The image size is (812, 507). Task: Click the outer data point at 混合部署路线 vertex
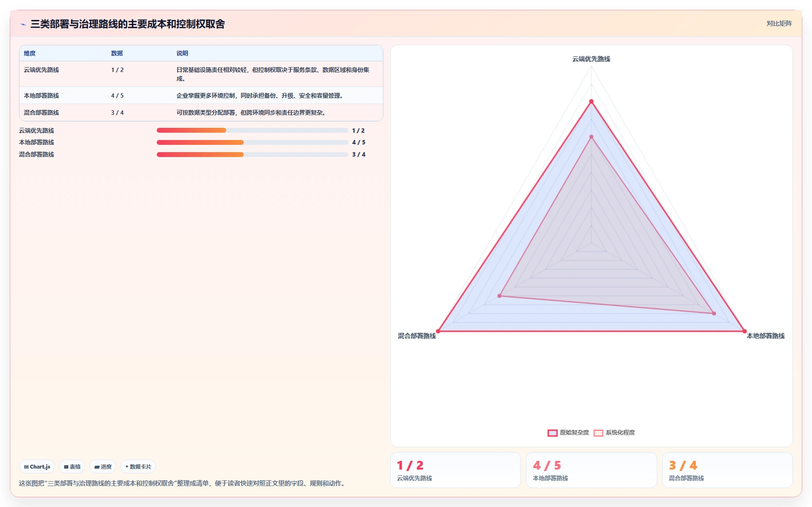(438, 331)
